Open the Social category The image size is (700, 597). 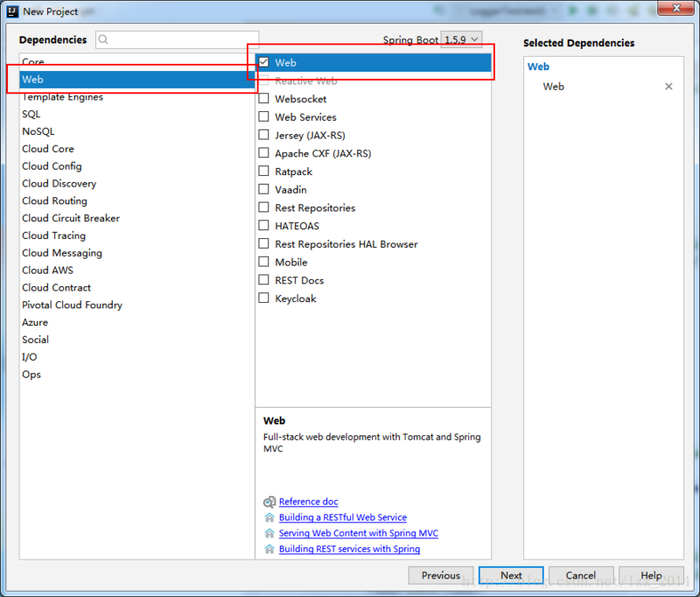136,340
